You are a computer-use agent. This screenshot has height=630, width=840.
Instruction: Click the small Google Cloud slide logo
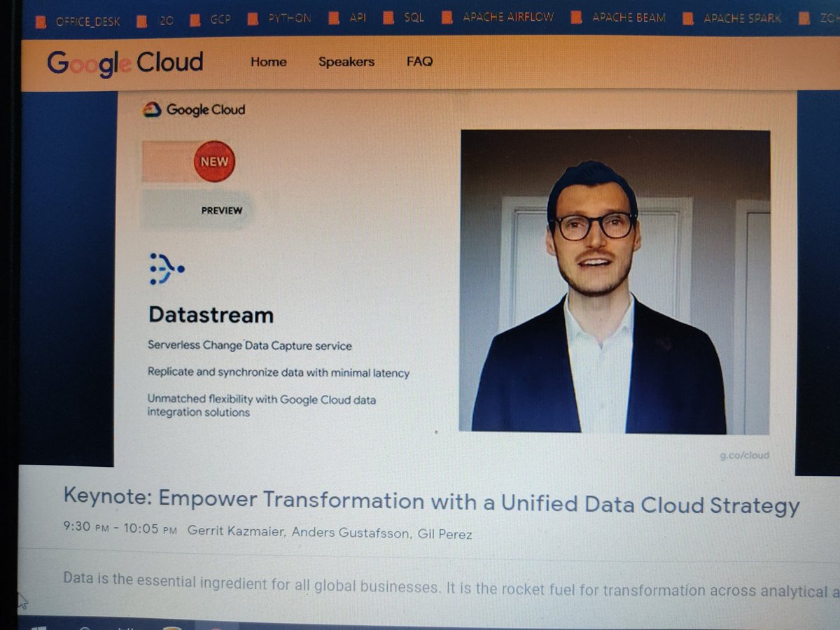194,110
